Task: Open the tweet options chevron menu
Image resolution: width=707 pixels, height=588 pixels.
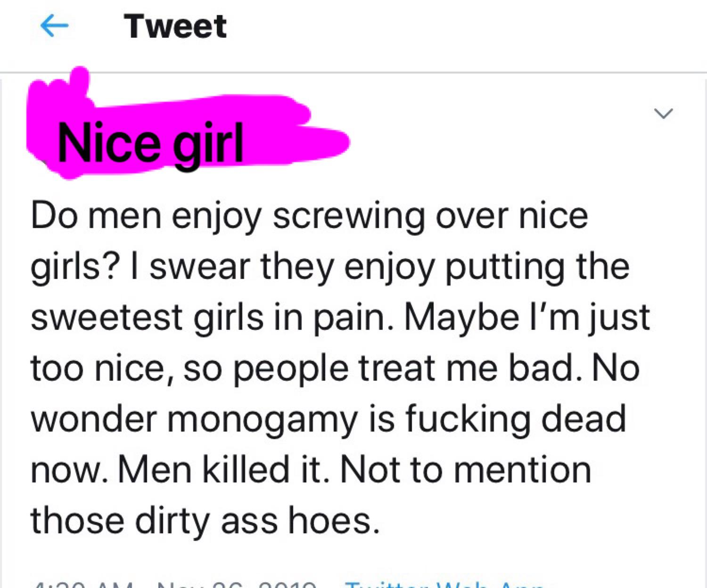Action: coord(663,114)
